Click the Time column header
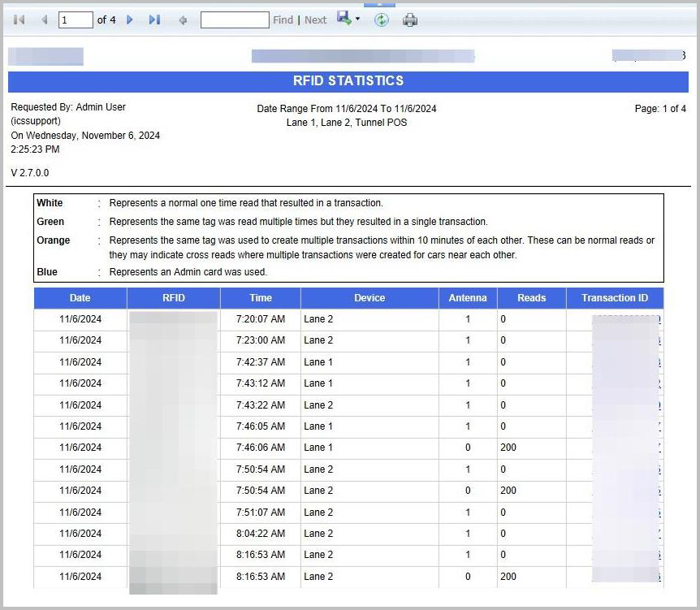This screenshot has width=700, height=610. [x=261, y=298]
